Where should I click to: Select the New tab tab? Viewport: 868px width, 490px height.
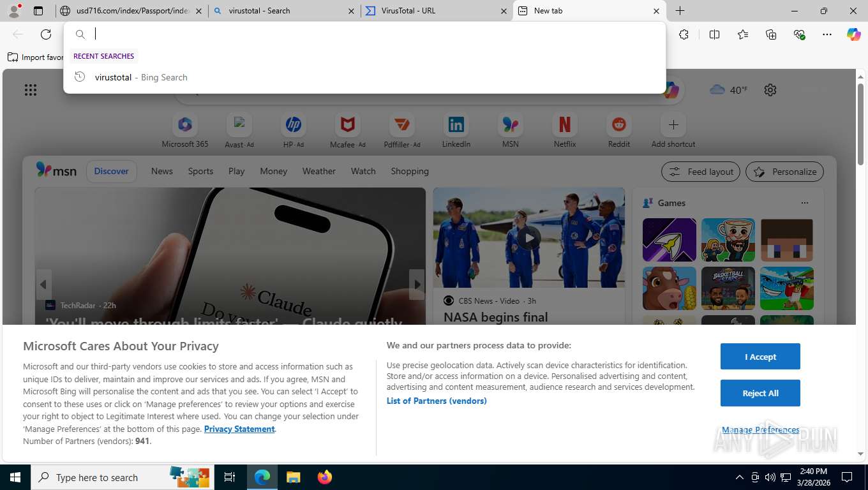(x=588, y=11)
